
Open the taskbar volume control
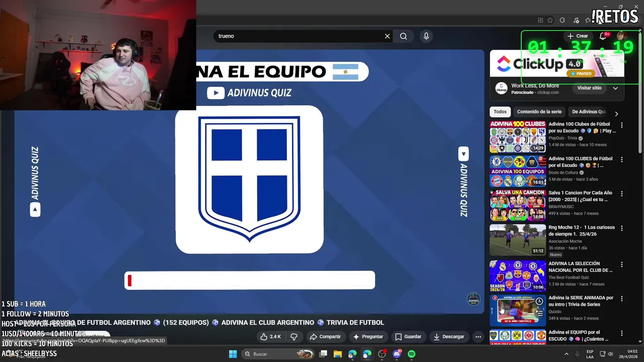point(610,354)
